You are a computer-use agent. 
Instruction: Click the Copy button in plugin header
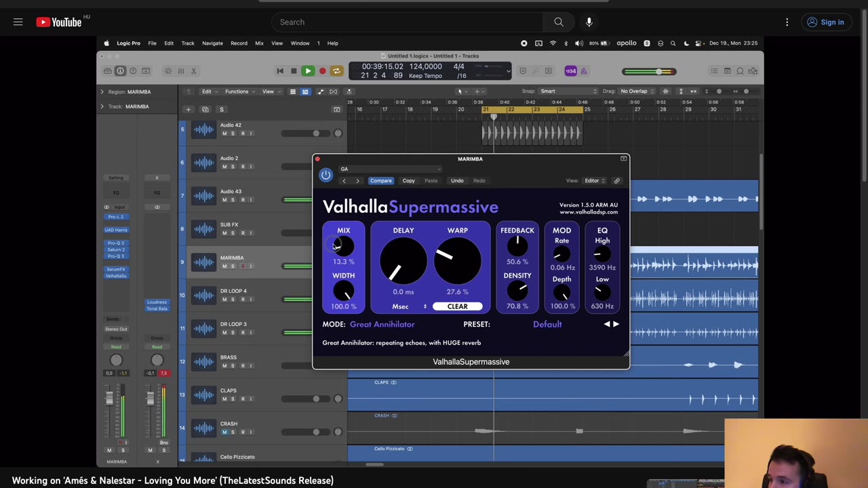[x=408, y=181]
